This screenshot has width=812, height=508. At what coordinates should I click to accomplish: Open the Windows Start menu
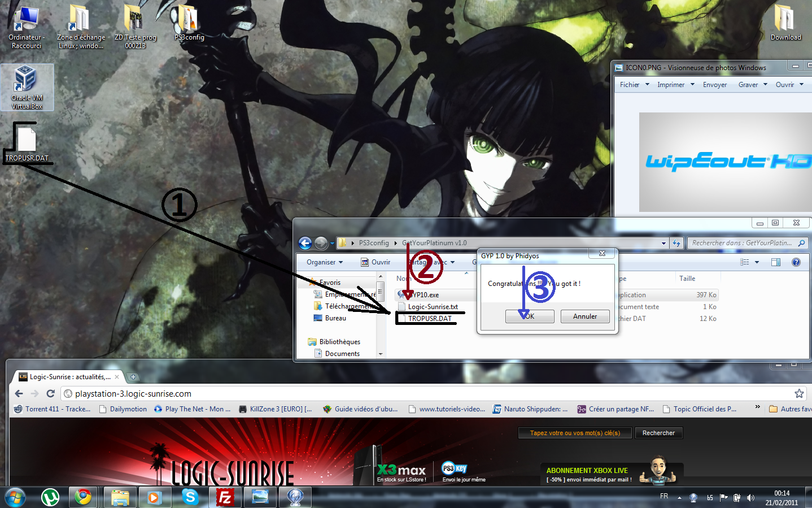[15, 497]
